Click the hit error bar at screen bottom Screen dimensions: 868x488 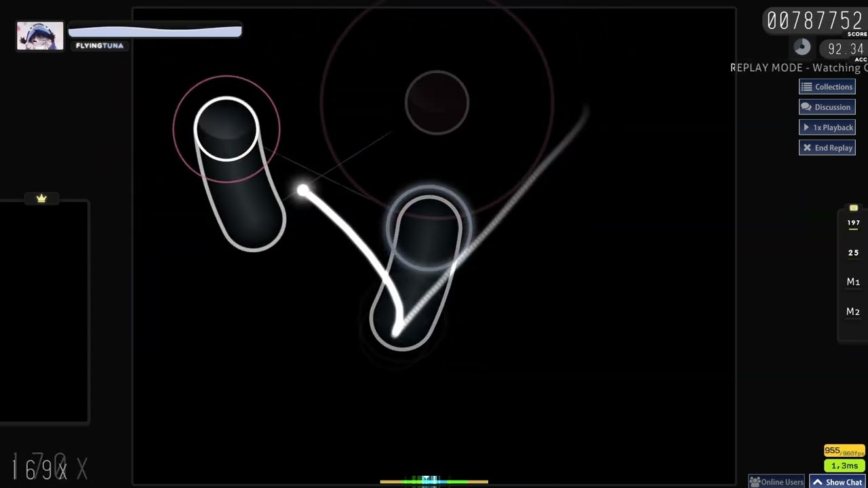click(x=434, y=481)
